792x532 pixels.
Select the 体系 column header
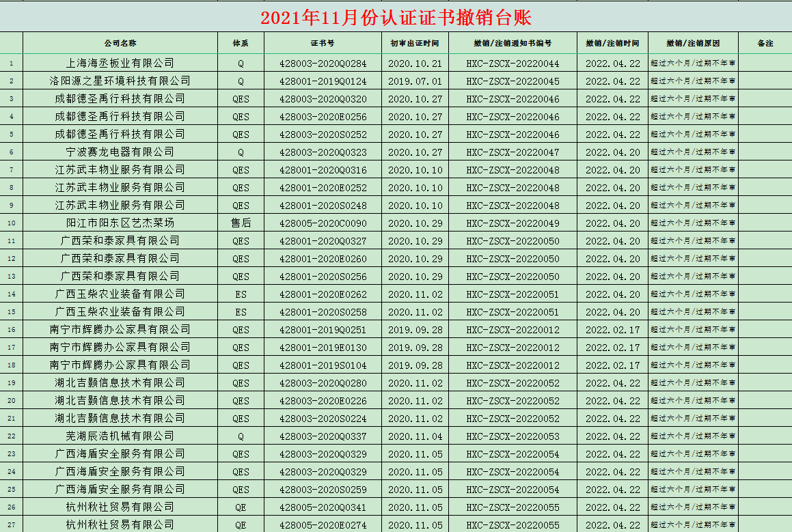coord(241,43)
